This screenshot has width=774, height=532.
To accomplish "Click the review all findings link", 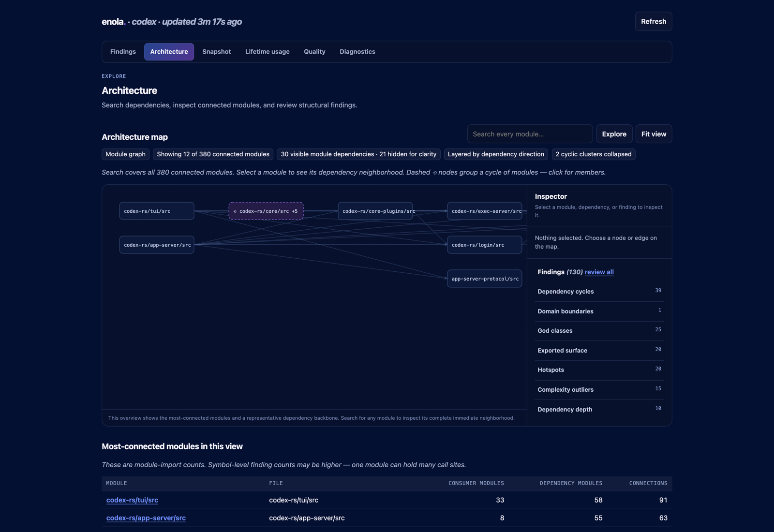I will click(599, 272).
